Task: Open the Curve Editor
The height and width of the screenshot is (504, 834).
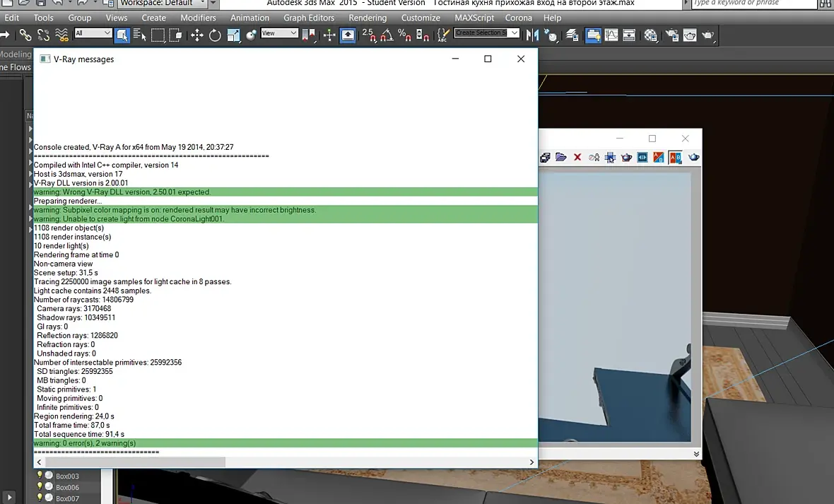Action: 611,35
